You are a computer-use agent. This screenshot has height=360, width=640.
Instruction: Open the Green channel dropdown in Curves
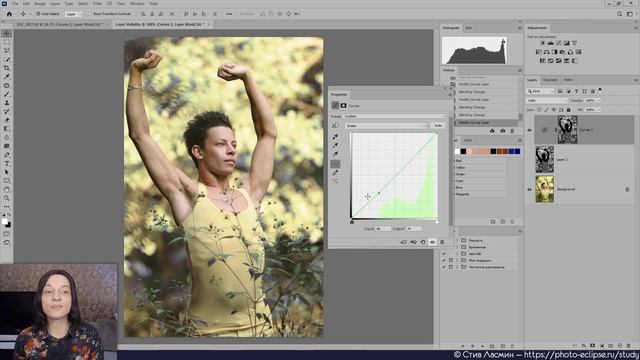(x=386, y=126)
